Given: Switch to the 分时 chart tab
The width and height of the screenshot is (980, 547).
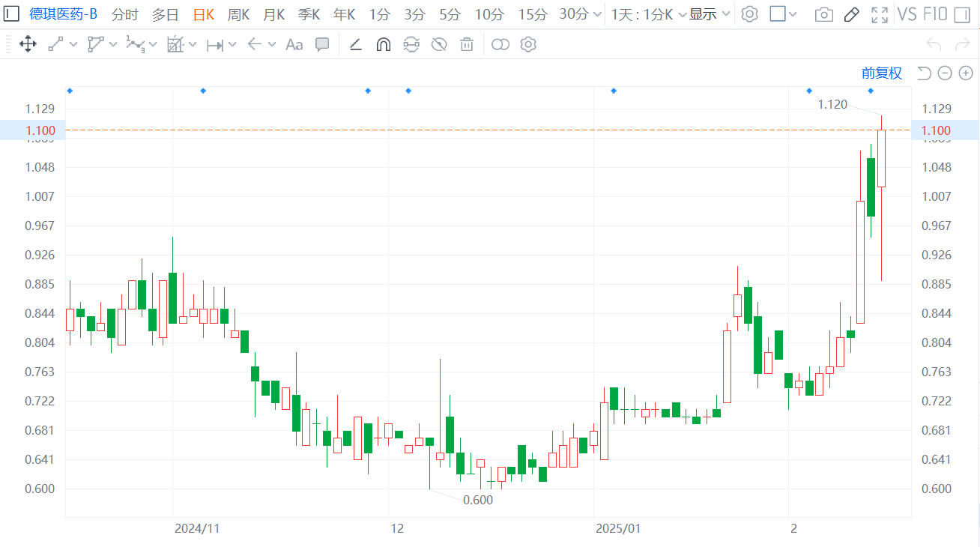Looking at the screenshot, I should point(125,13).
